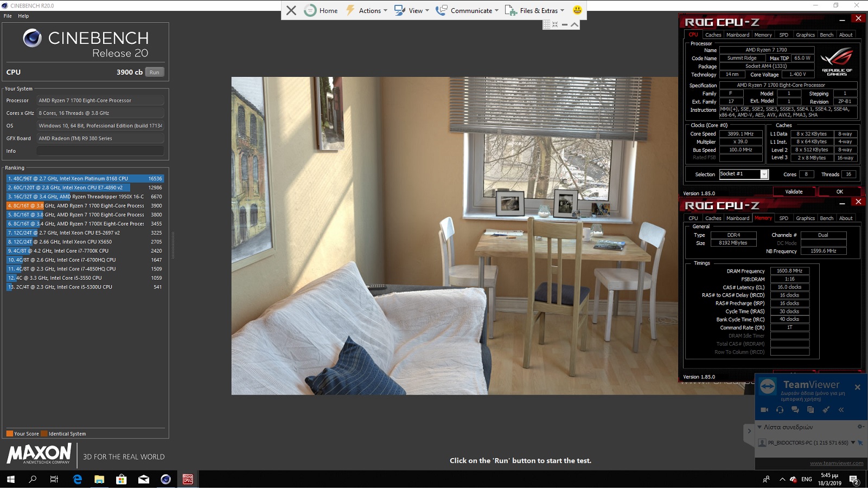Open the Communicate dropdown in TeamViewer toolbar
The width and height of the screenshot is (868, 490).
467,10
